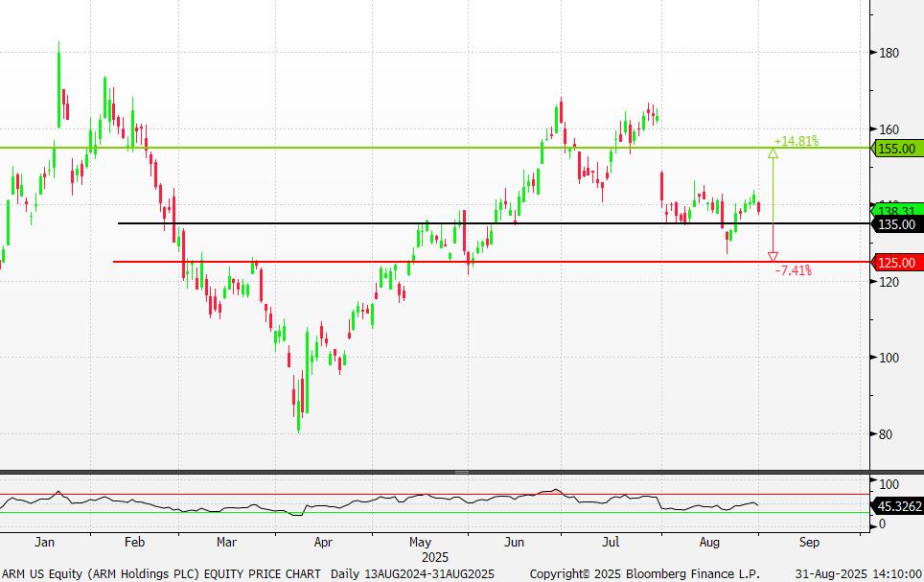The width and height of the screenshot is (924, 582).
Task: Click the 120 price axis label
Action: (x=889, y=282)
